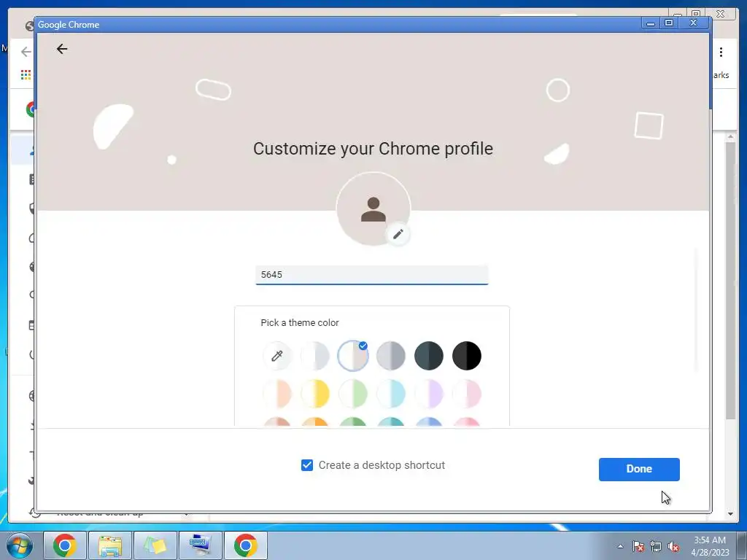Screen dimensions: 747x560
Task: Choose the cool grey theme color
Action: pyautogui.click(x=391, y=356)
